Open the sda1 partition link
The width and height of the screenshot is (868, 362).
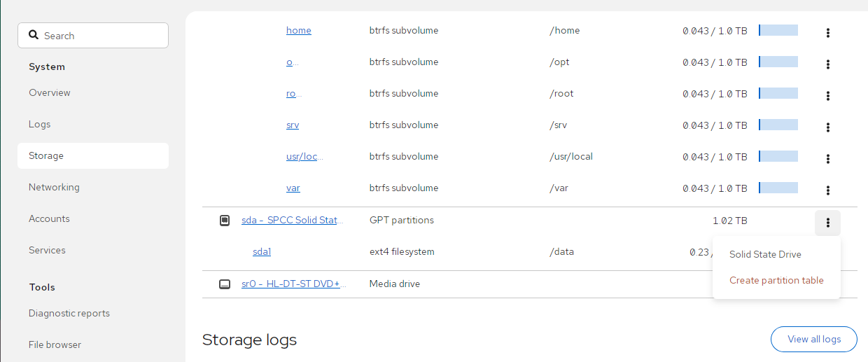pos(261,251)
